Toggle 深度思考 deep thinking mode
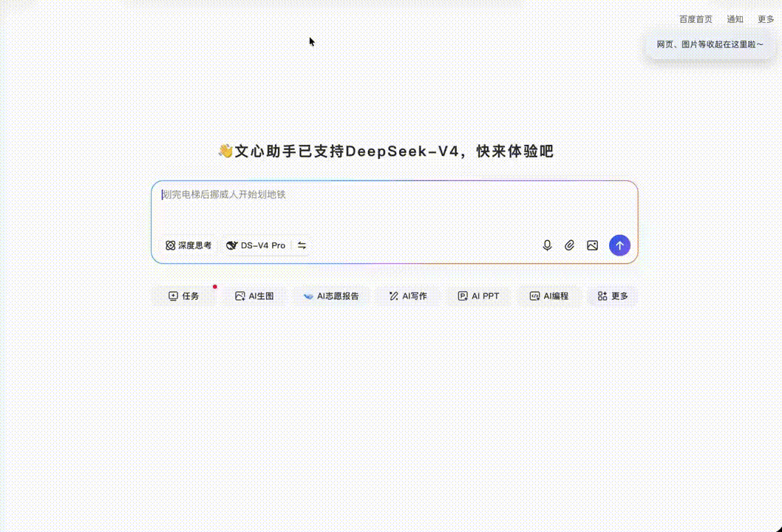Viewport: 782px width, 532px height. click(188, 245)
